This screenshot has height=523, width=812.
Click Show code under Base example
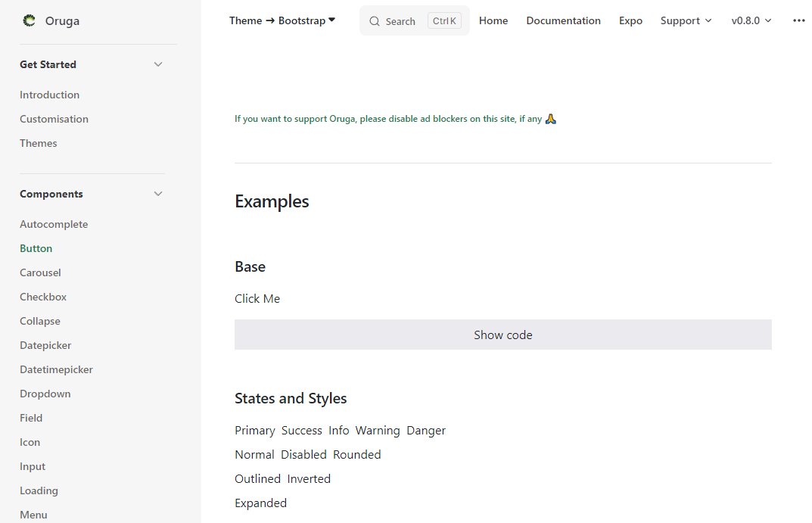502,335
